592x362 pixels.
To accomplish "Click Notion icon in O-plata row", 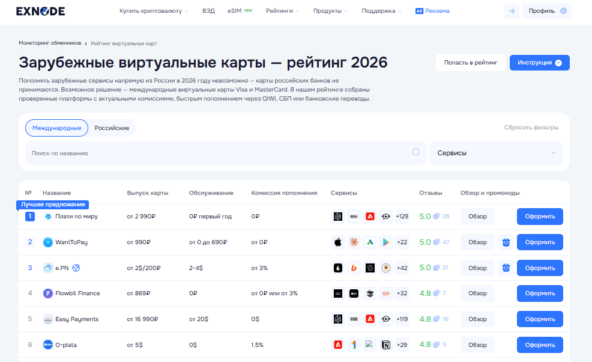I will 386,345.
